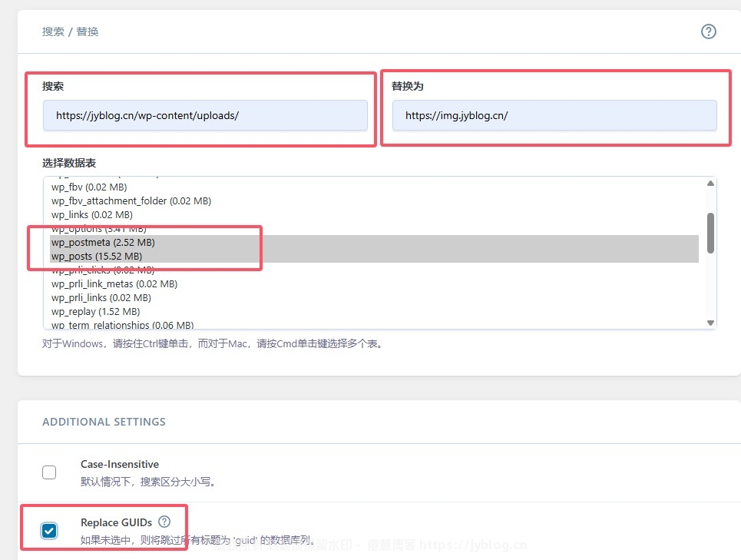Select wp_prli_links (0.02 MB) table
The image size is (741, 560).
point(374,298)
